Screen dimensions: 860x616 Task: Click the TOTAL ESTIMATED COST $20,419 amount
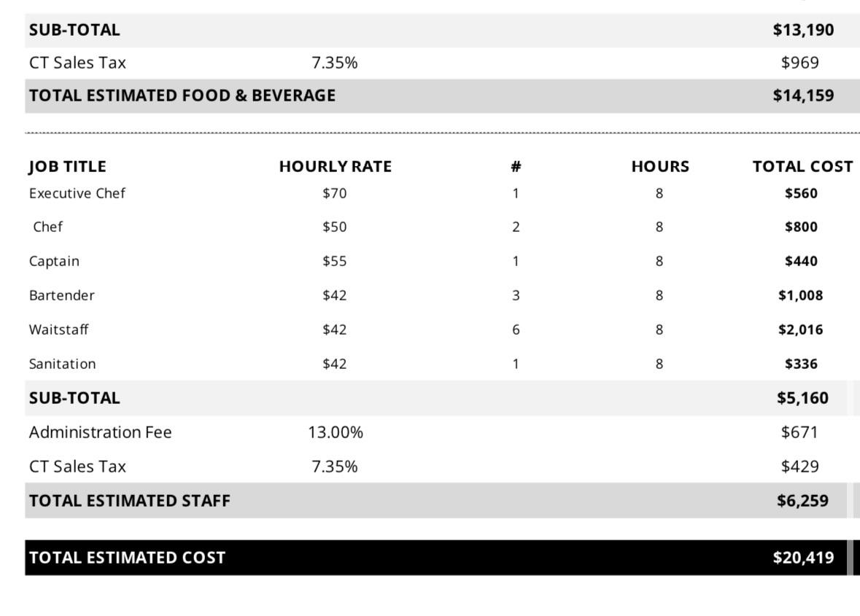tap(803, 558)
